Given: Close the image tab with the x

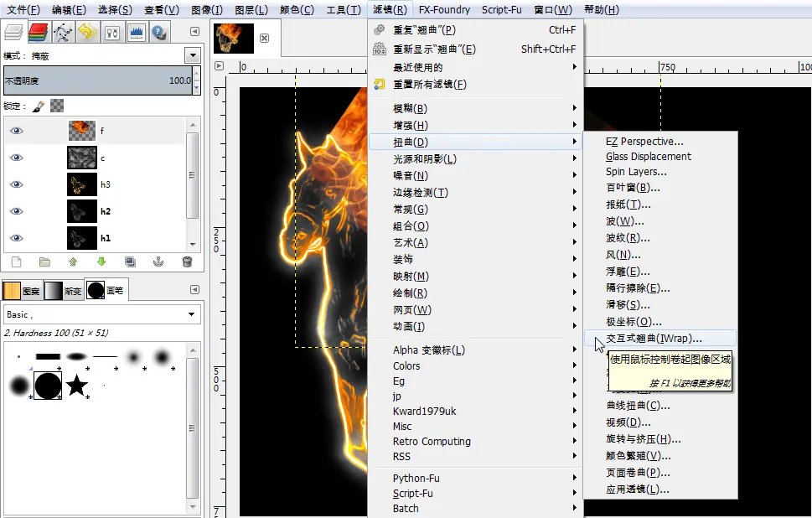Looking at the screenshot, I should tap(264, 38).
